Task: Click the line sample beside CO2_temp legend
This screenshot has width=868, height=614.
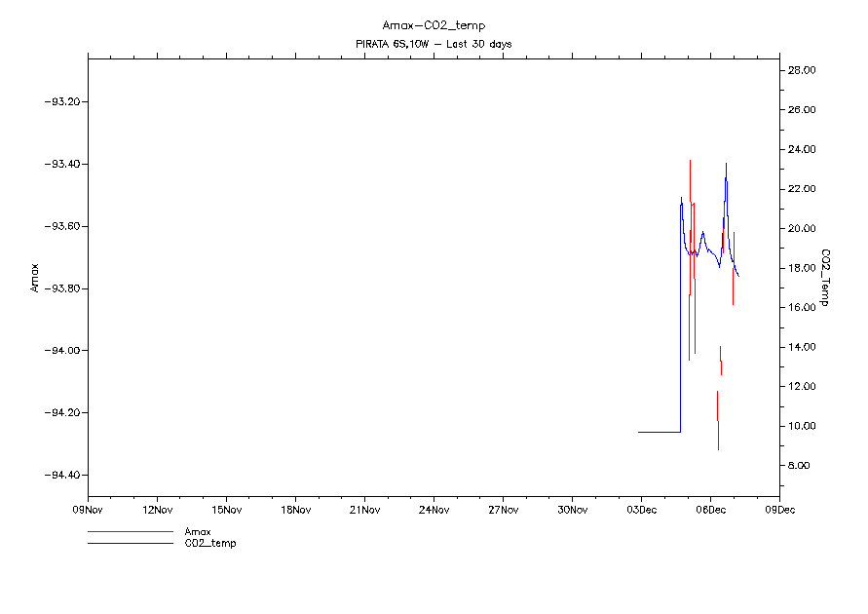Action: click(x=130, y=543)
